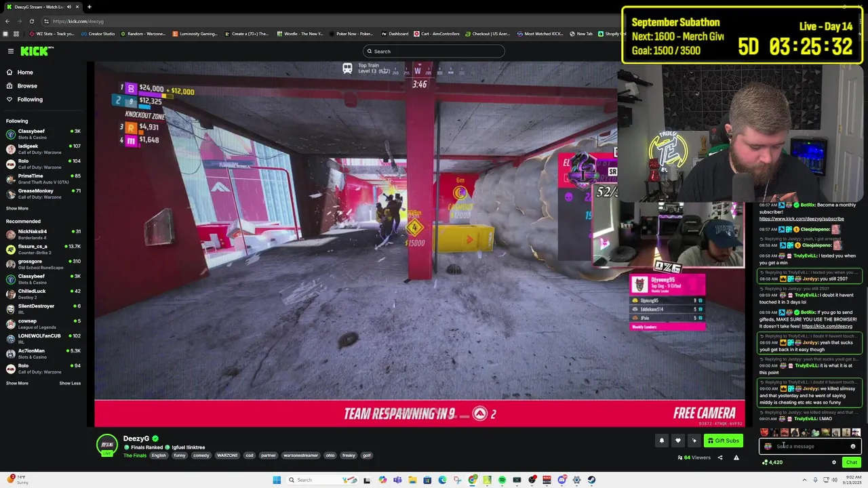868x488 pixels.
Task: Report stream with warning triangle icon
Action: [736, 457]
